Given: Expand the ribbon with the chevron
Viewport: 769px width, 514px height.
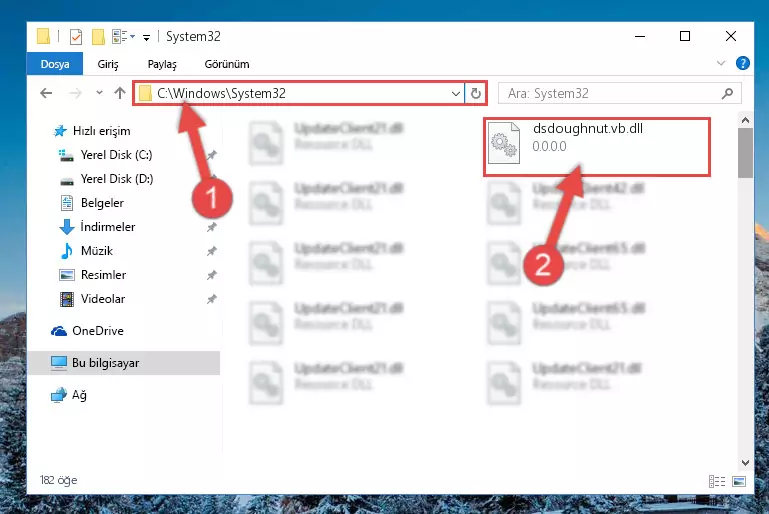Looking at the screenshot, I should tap(721, 63).
